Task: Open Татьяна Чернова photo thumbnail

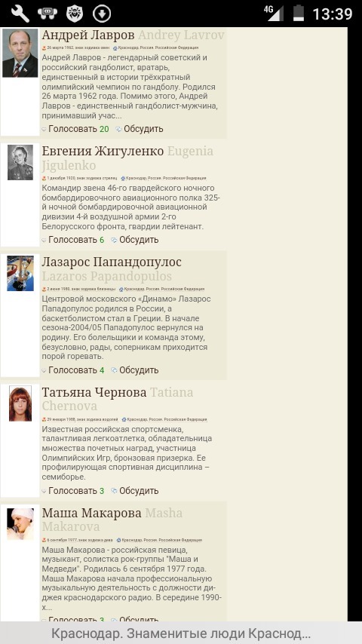Action: pyautogui.click(x=20, y=403)
